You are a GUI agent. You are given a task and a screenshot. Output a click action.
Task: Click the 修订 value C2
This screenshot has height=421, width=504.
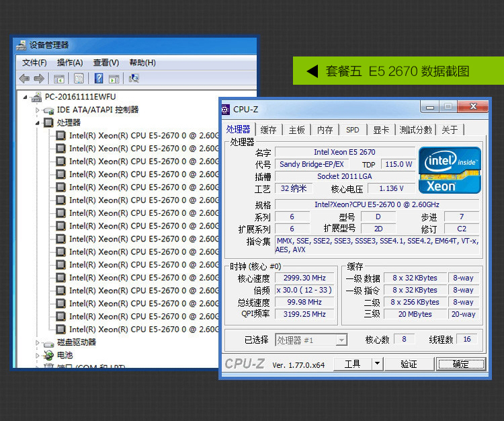point(462,229)
